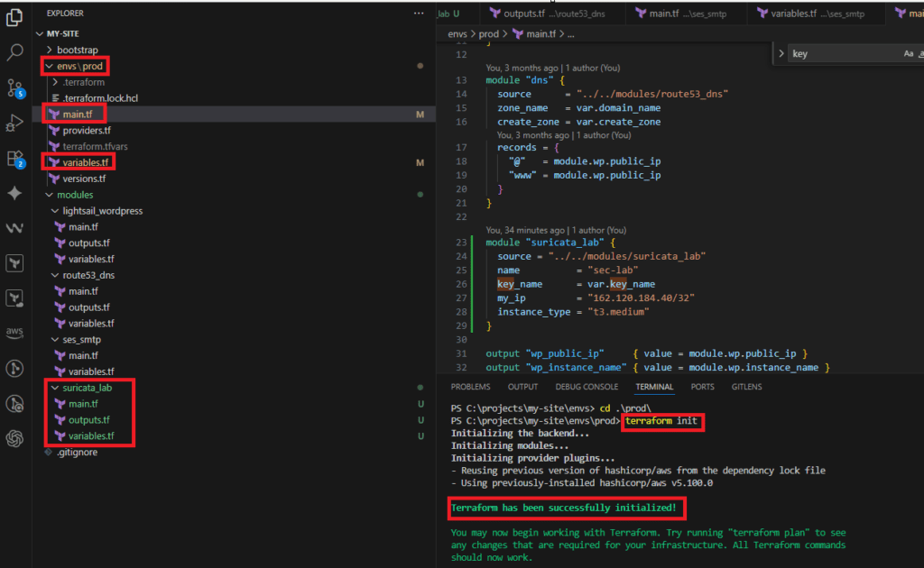This screenshot has height=568, width=924.
Task: Open the Search view in activity bar
Action: pyautogui.click(x=14, y=51)
